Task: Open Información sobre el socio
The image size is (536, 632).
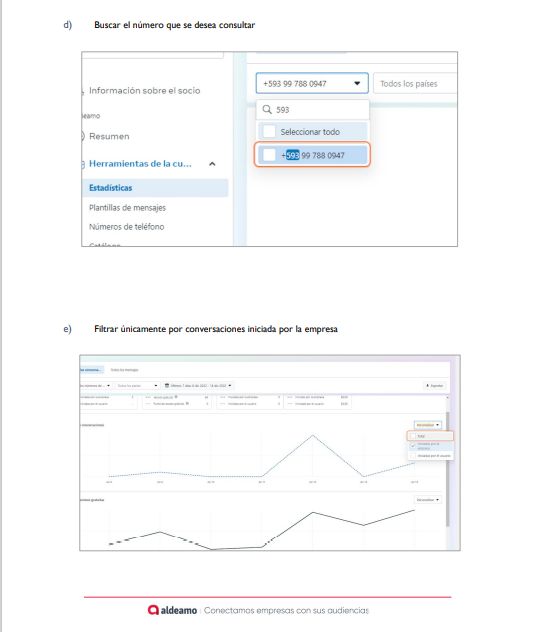Action: (144, 90)
